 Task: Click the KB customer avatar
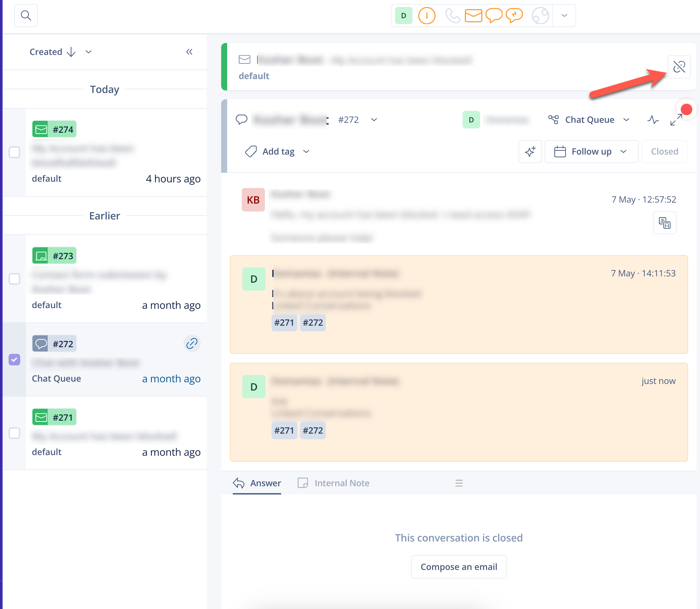click(x=253, y=200)
